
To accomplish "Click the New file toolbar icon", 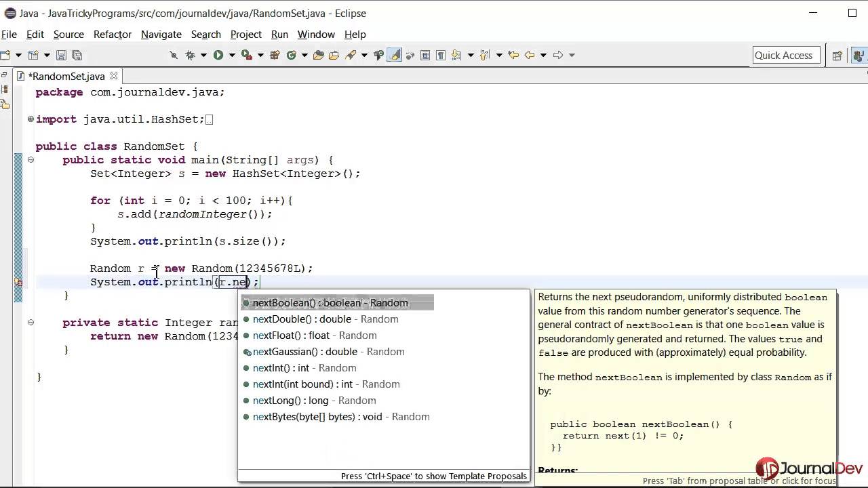I will (x=4, y=55).
